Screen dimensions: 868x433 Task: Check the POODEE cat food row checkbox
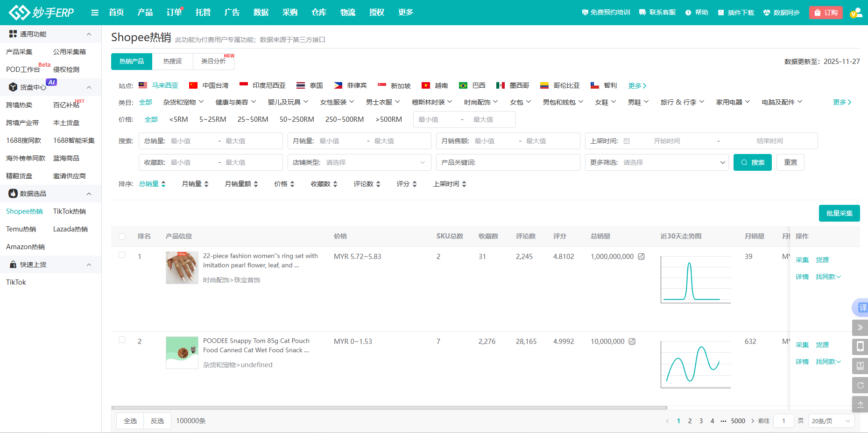[122, 340]
